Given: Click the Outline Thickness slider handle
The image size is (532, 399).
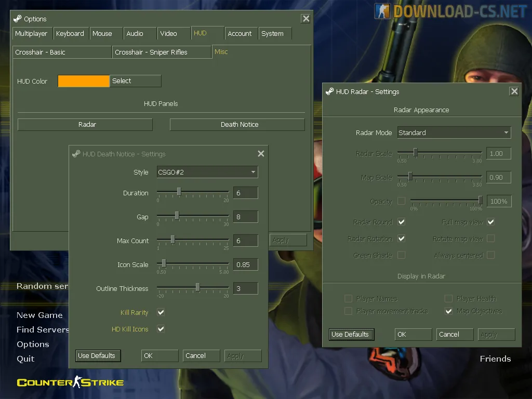Looking at the screenshot, I should click(197, 287).
